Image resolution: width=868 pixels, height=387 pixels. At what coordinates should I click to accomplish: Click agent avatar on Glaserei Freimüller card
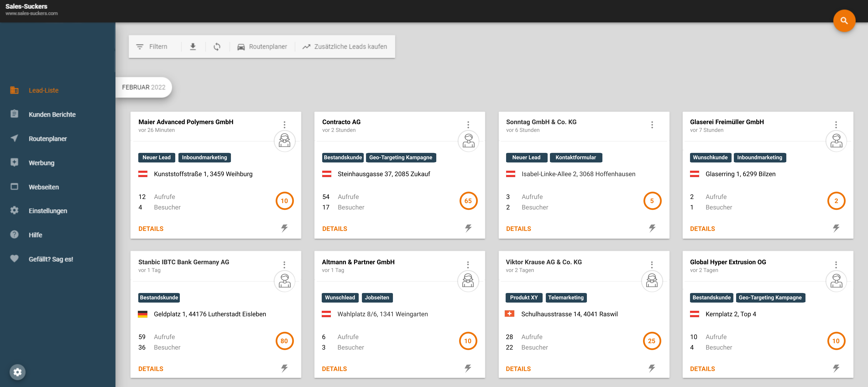tap(836, 141)
